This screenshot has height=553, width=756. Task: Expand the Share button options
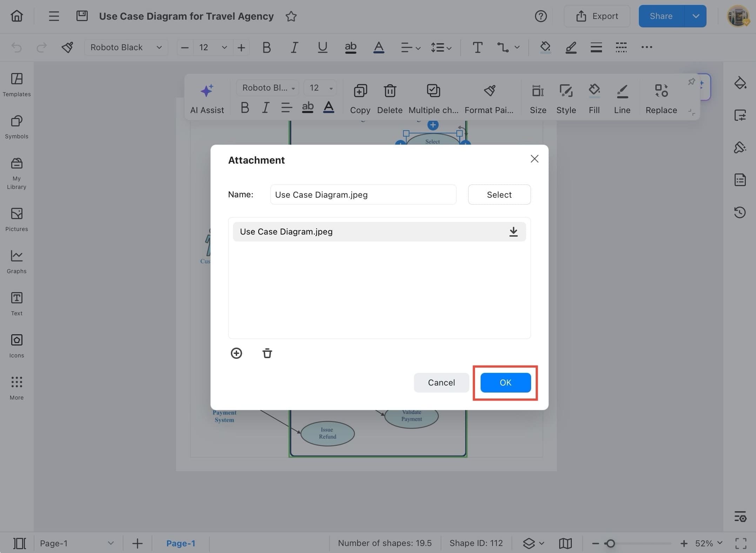click(695, 16)
